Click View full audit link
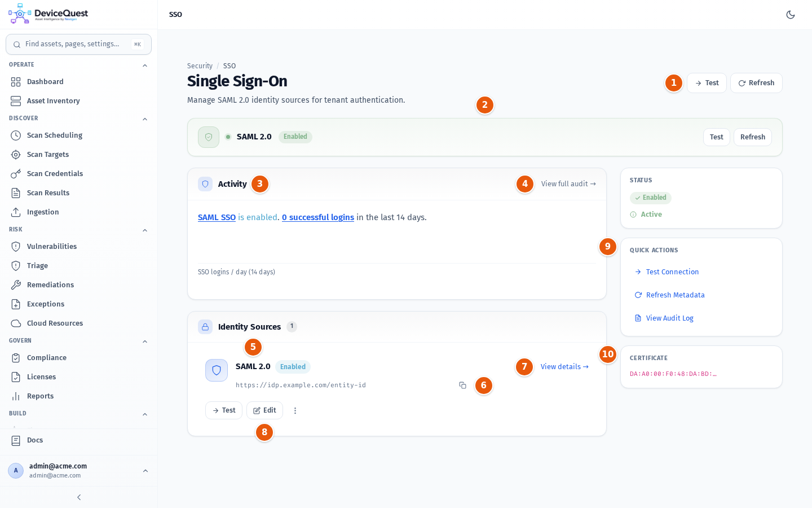The image size is (812, 508). click(x=568, y=184)
